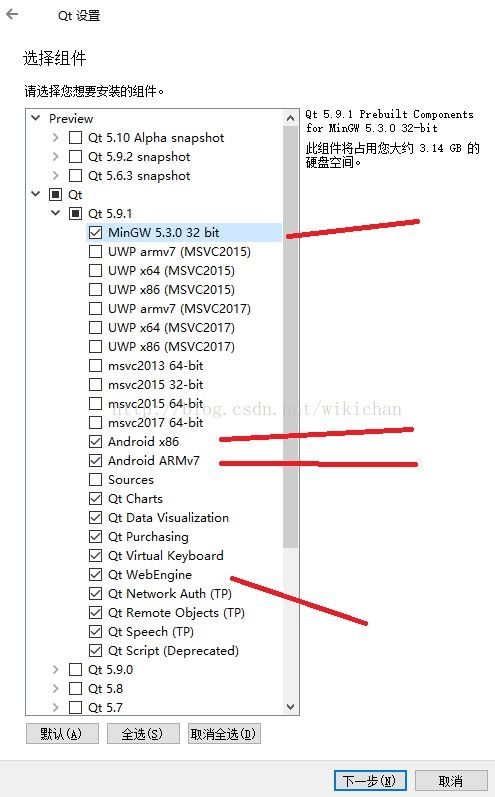Image resolution: width=495 pixels, height=797 pixels.
Task: Collapse the Preview tree node
Action: (36, 118)
